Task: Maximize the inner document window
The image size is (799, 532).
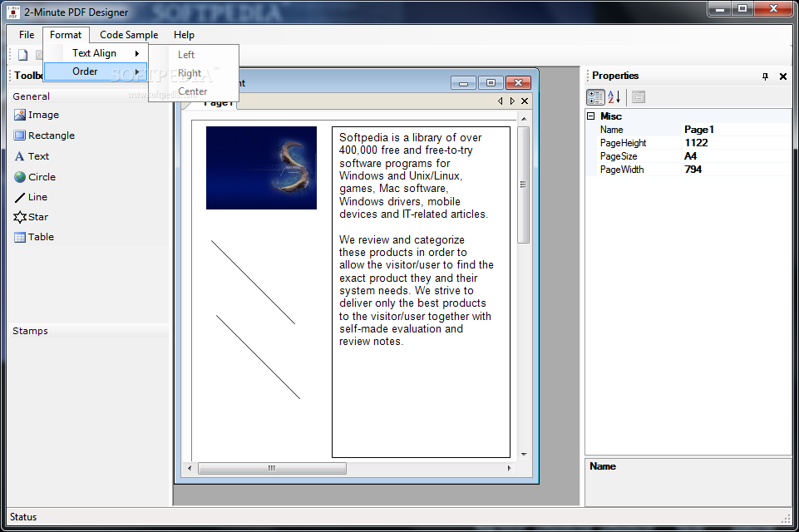Action: click(491, 82)
